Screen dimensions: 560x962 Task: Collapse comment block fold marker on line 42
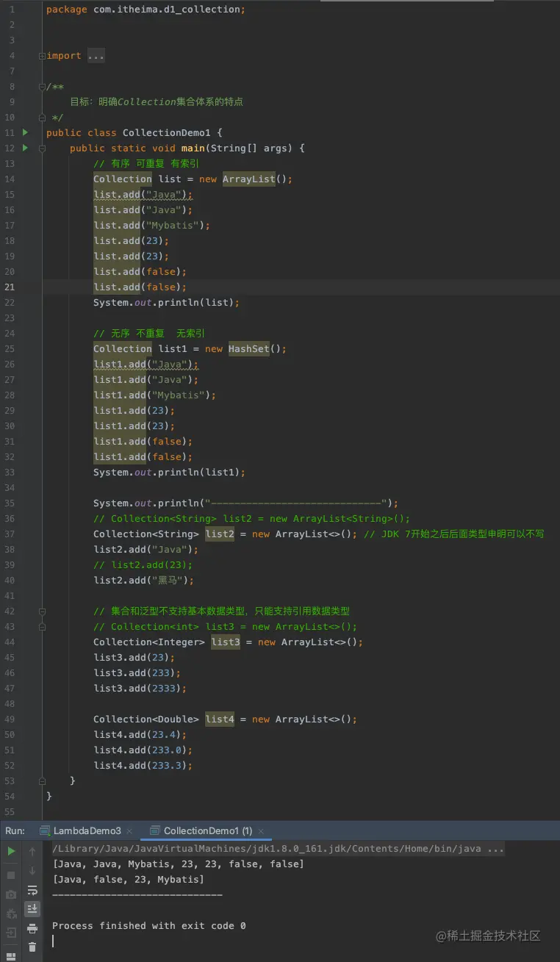coord(43,611)
